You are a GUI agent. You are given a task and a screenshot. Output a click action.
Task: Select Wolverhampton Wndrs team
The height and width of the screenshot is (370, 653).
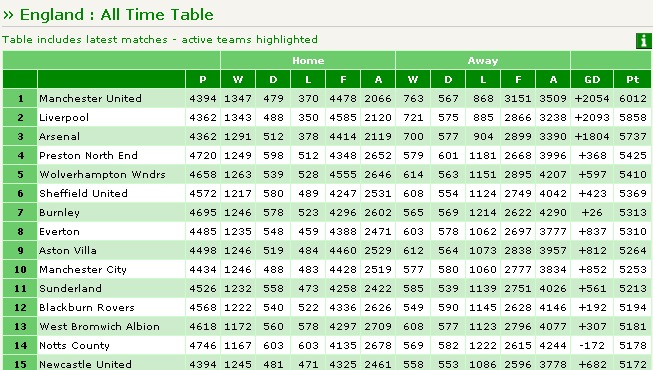(102, 174)
